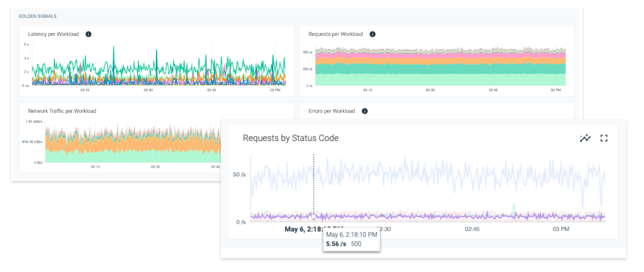Click info icon next to Requests per Workload

click(373, 34)
